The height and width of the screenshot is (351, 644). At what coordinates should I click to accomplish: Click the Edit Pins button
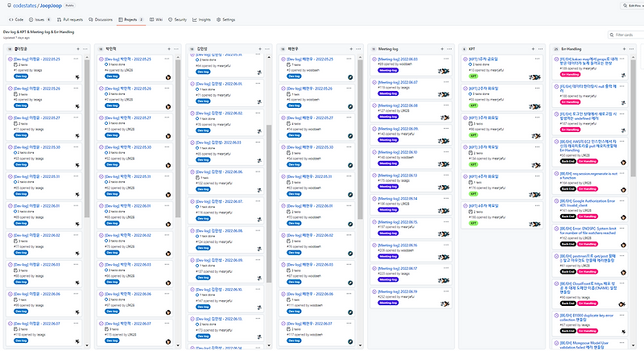coord(633,6)
